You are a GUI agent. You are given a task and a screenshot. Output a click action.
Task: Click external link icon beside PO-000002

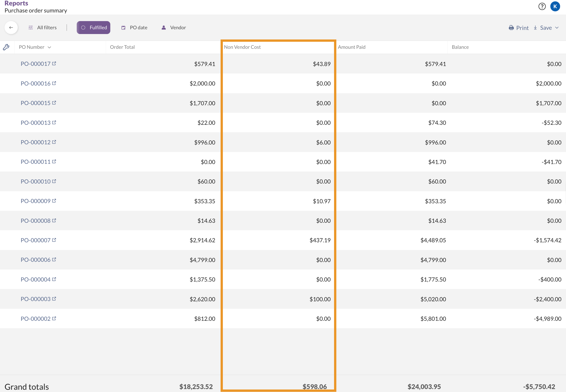[54, 318]
